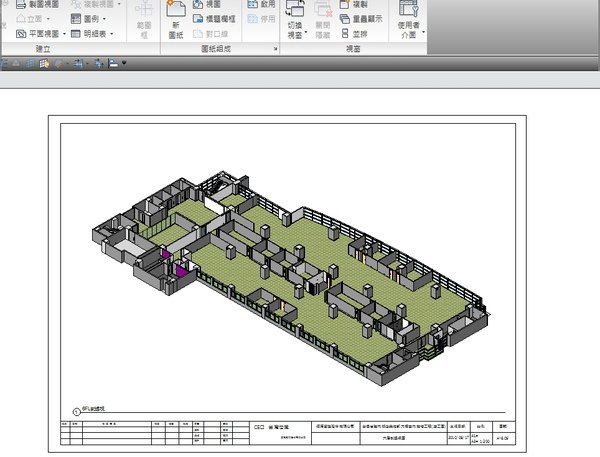Click the flag-shaped icon in the quick access bar
Screen dimensions: 600x457
[114, 64]
